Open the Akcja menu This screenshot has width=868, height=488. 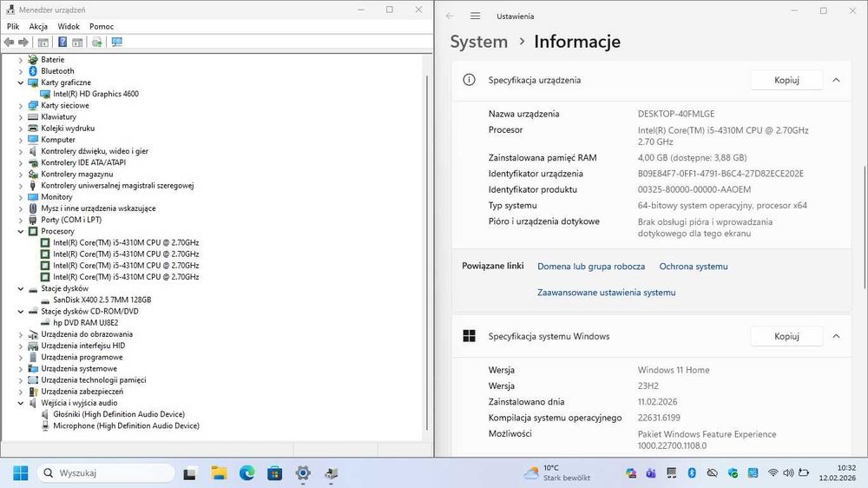tap(38, 26)
